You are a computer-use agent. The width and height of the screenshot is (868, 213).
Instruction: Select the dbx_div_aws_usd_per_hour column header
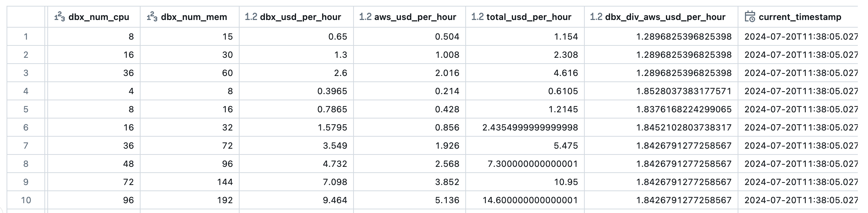661,17
